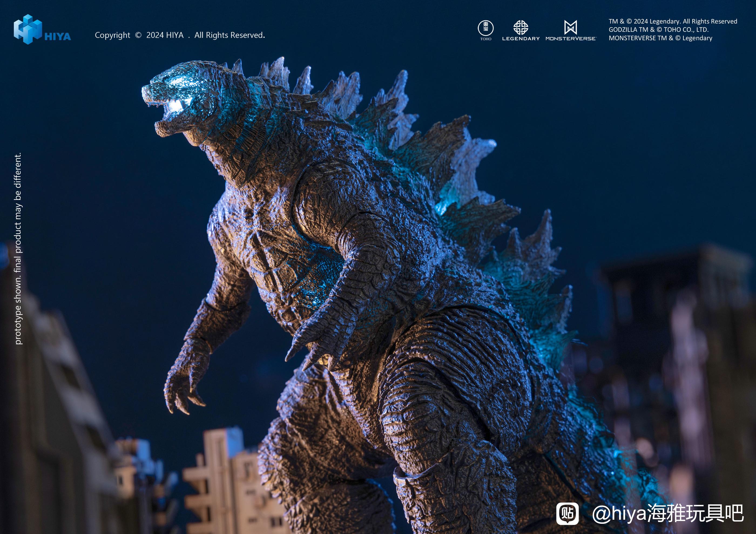Click the 'HIYA' wordmark text
Screen dimensions: 756x534
58,36
